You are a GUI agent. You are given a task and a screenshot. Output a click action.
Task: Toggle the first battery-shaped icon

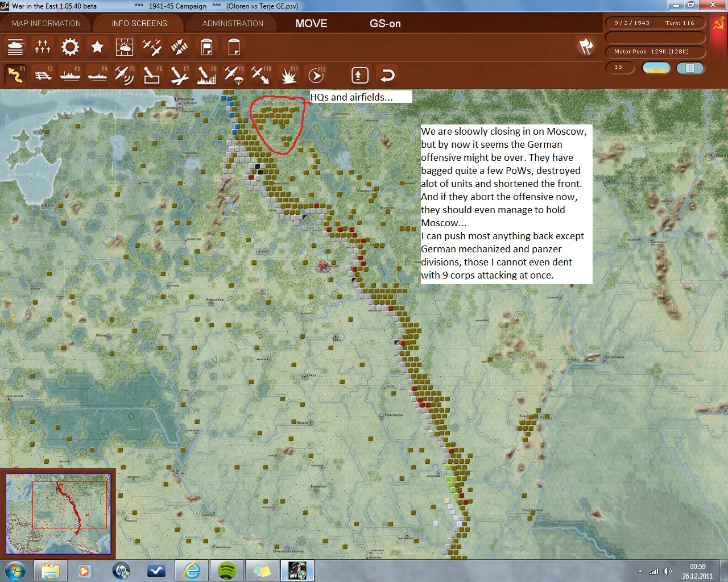point(206,47)
